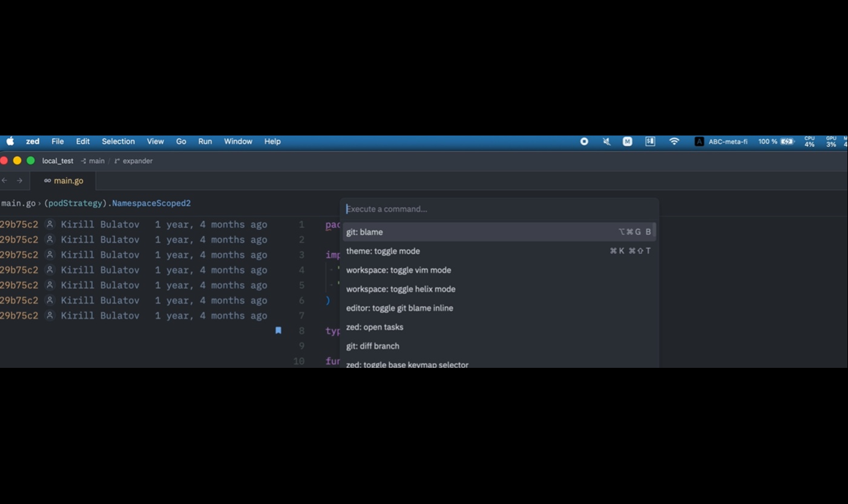Viewport: 848px width, 504px height.
Task: Run the zed: open tasks command
Action: click(x=499, y=327)
